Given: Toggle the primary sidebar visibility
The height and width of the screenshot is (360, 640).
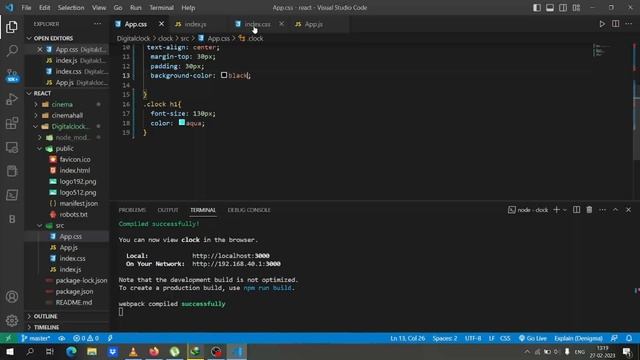Looking at the screenshot, I should [537, 8].
